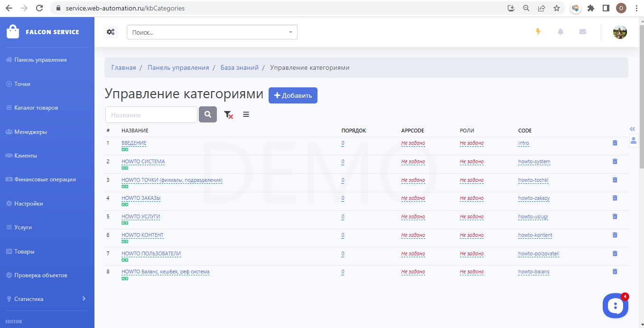
Task: Open the notifications bell icon
Action: pos(560,32)
